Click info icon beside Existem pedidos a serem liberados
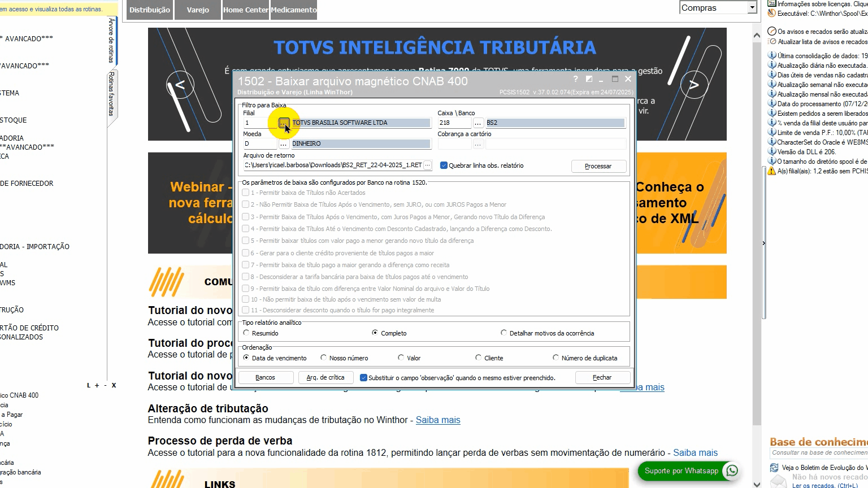The width and height of the screenshot is (868, 488). click(x=772, y=114)
